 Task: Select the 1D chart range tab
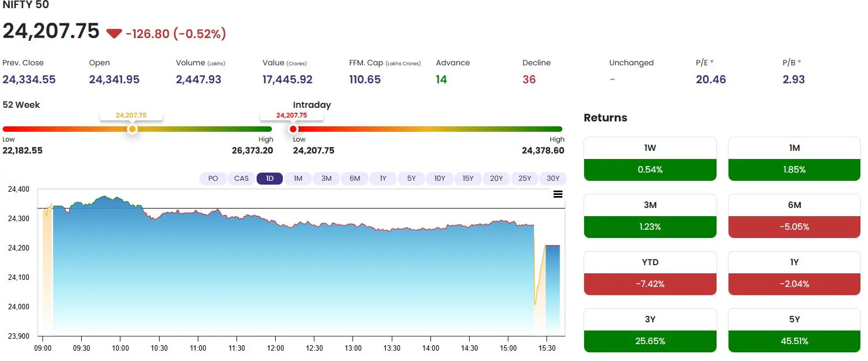270,179
